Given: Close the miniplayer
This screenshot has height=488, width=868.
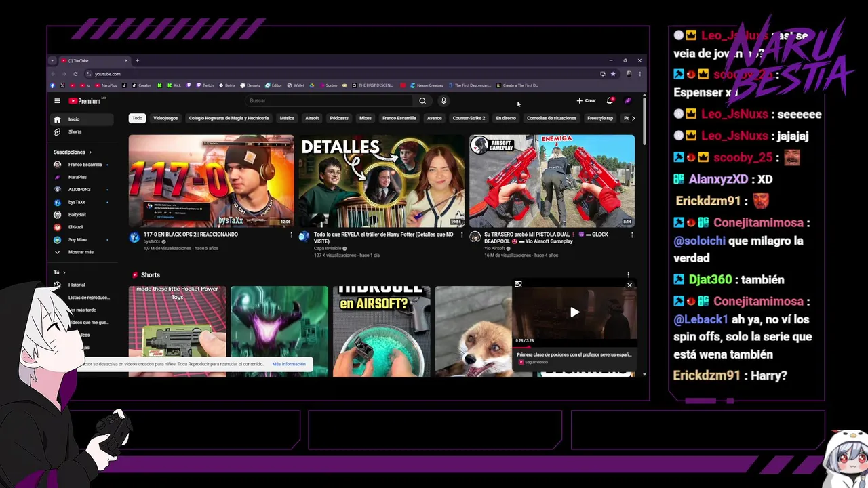Looking at the screenshot, I should tap(629, 285).
